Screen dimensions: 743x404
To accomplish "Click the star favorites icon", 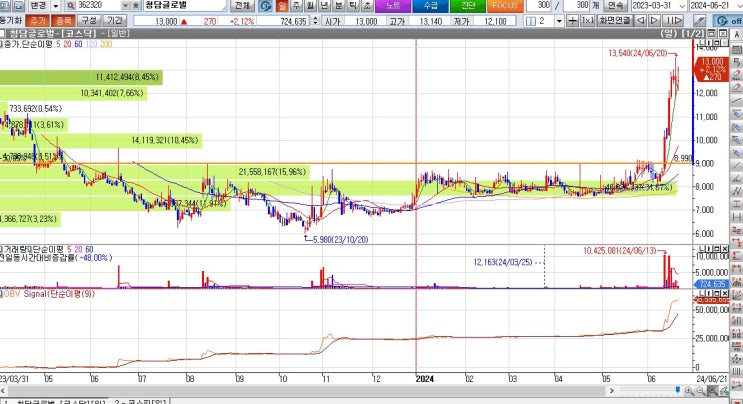I will tap(136, 6).
